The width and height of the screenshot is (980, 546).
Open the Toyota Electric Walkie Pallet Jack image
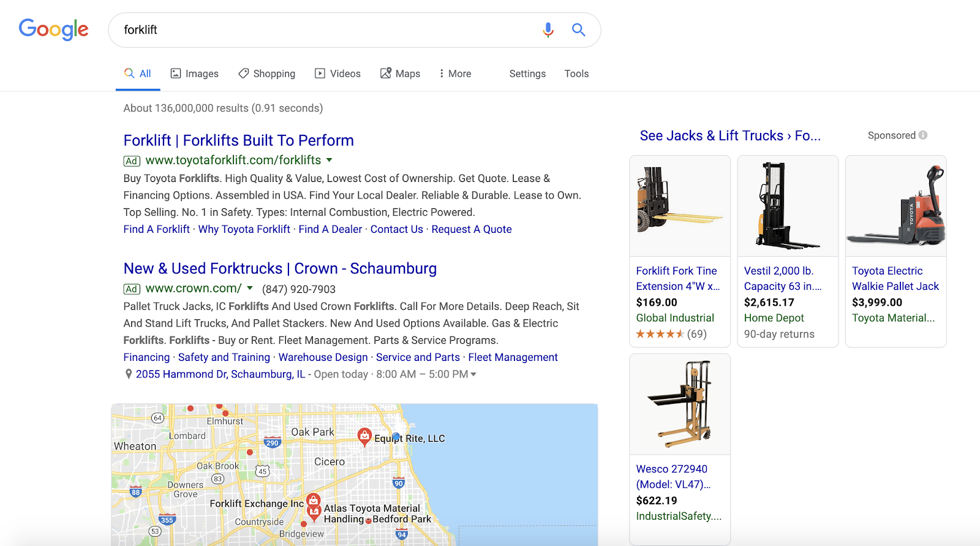pos(895,206)
